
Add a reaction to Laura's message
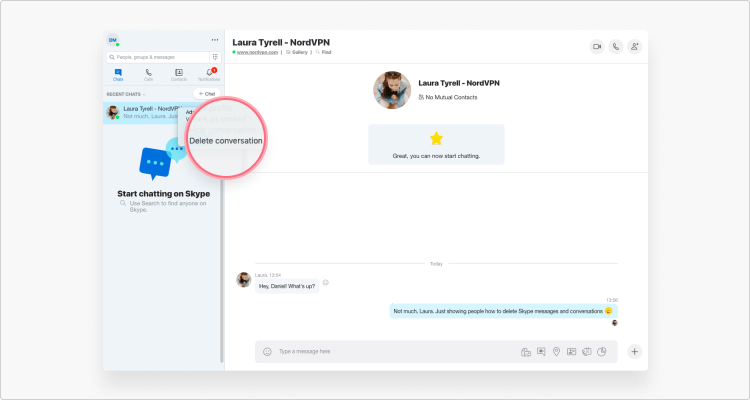pos(326,282)
